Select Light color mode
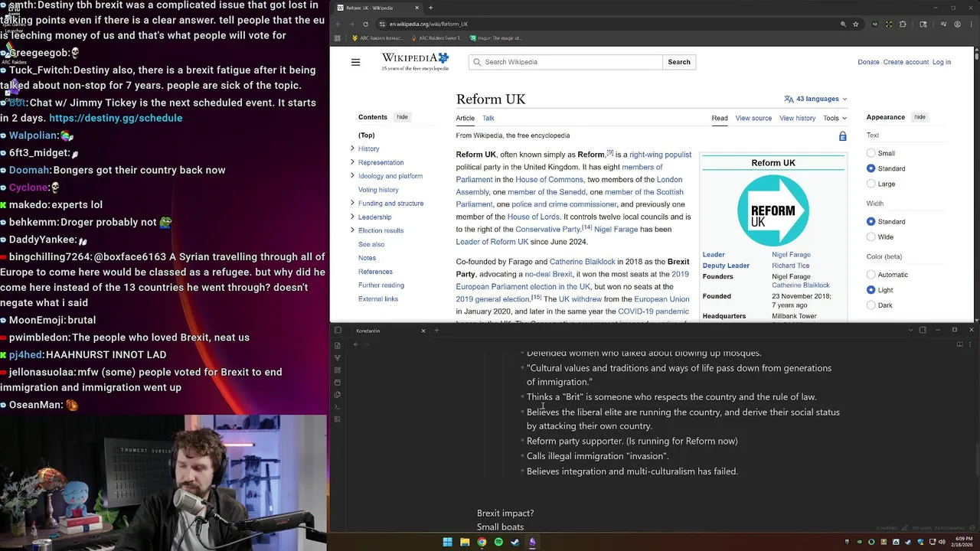Viewport: 980px width, 551px height. tap(871, 290)
